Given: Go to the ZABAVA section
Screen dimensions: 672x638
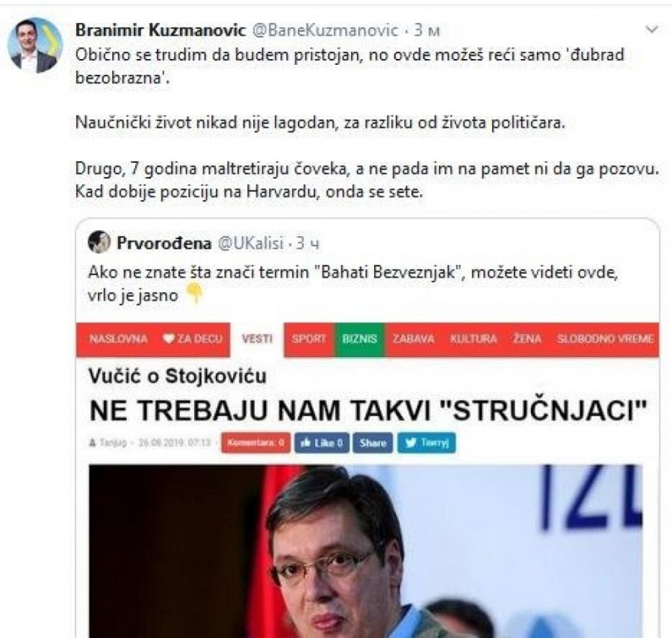Looking at the screenshot, I should click(x=414, y=339).
